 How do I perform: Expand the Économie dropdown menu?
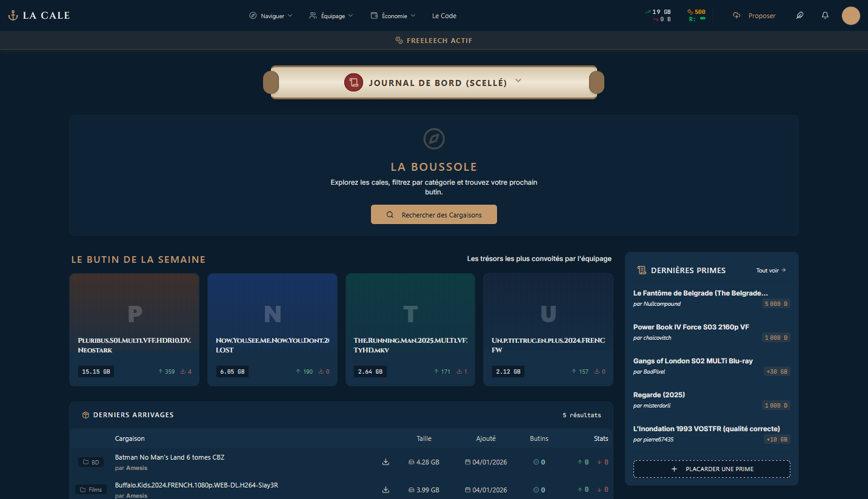(393, 16)
